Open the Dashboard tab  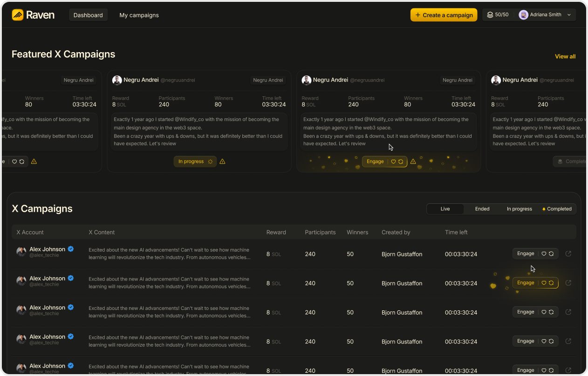coord(88,15)
